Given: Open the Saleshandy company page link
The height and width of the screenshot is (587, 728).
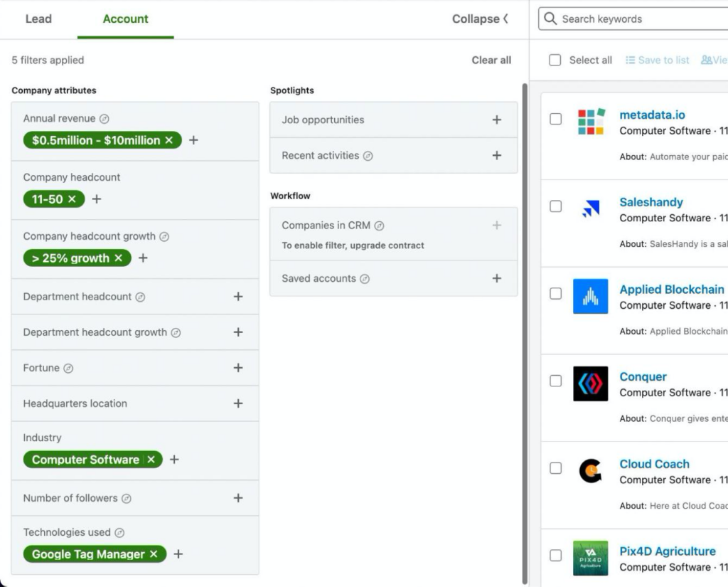Looking at the screenshot, I should click(x=651, y=202).
